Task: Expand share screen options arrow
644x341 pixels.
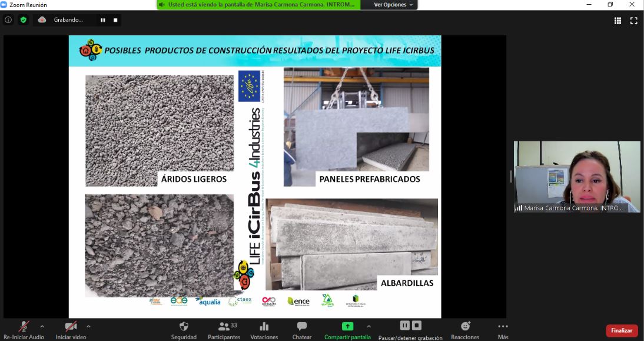Action: 369,326
